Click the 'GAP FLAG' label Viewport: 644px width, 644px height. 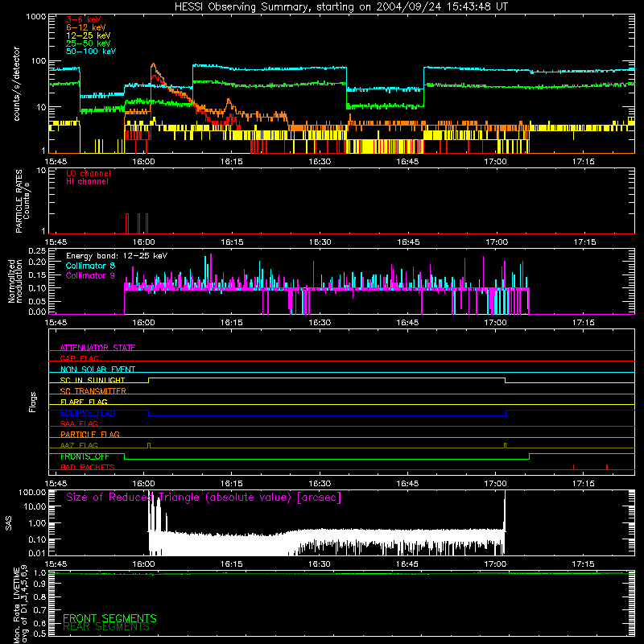click(x=79, y=358)
